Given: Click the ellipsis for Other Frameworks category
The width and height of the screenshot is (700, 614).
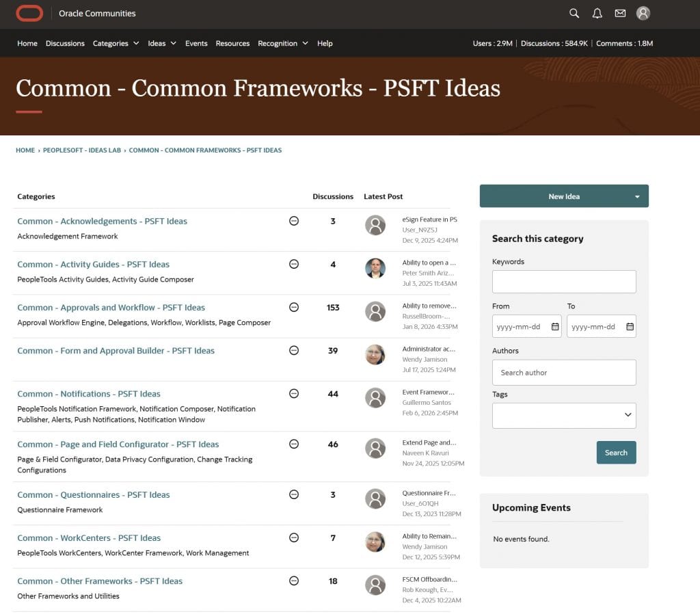Looking at the screenshot, I should [x=294, y=581].
